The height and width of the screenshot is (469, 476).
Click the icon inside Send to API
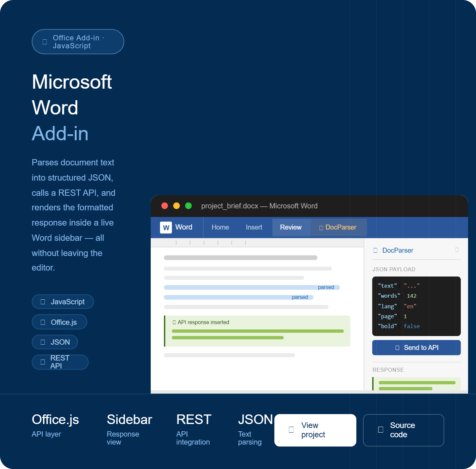(397, 348)
